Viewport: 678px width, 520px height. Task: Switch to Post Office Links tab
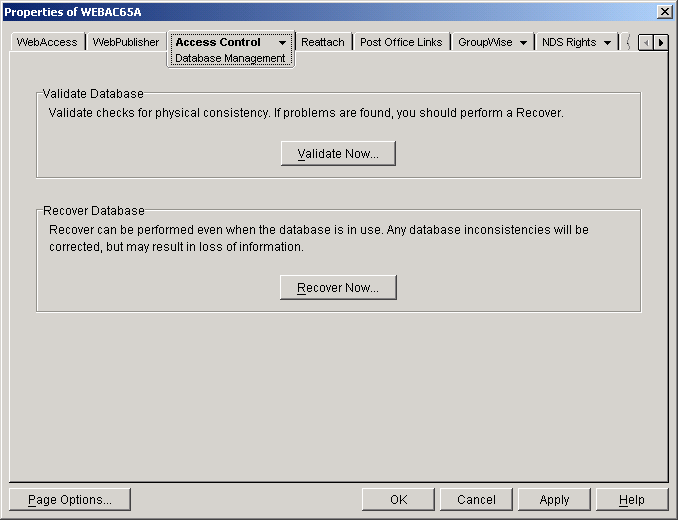(401, 42)
